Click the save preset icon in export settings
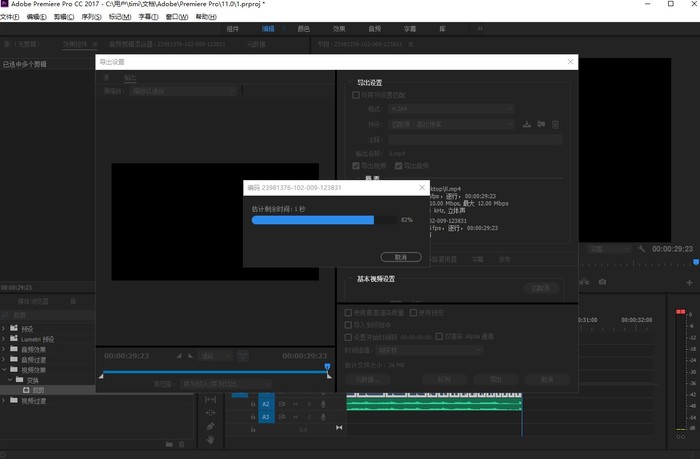This screenshot has width=700, height=459. click(527, 124)
